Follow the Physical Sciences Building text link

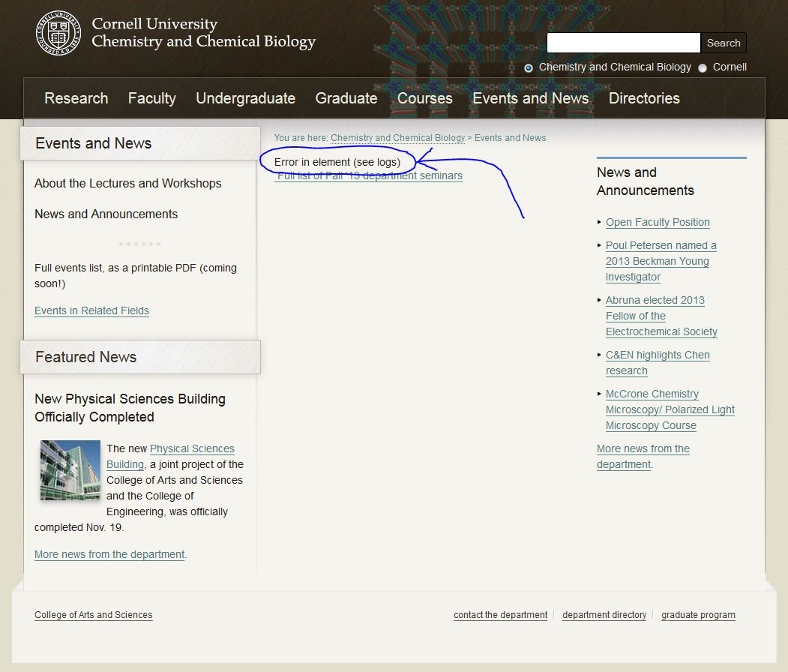click(x=170, y=457)
